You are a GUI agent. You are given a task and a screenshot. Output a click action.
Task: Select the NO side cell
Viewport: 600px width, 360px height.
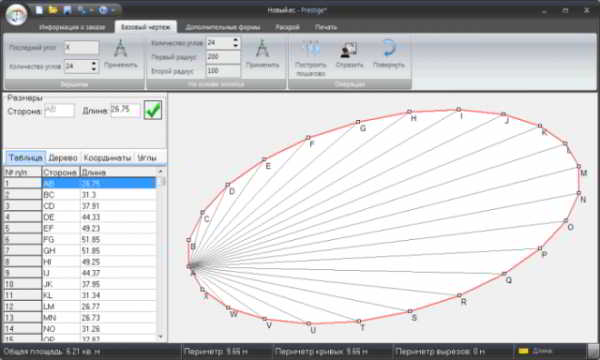60,329
